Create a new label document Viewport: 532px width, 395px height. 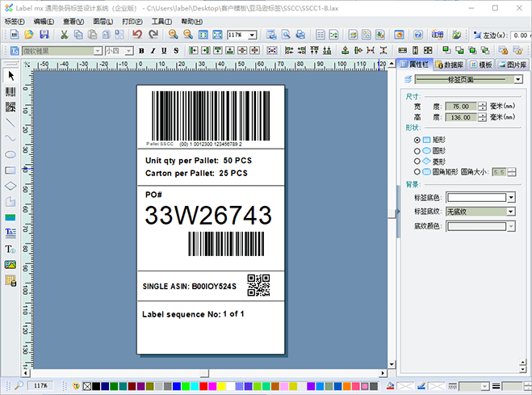15,35
